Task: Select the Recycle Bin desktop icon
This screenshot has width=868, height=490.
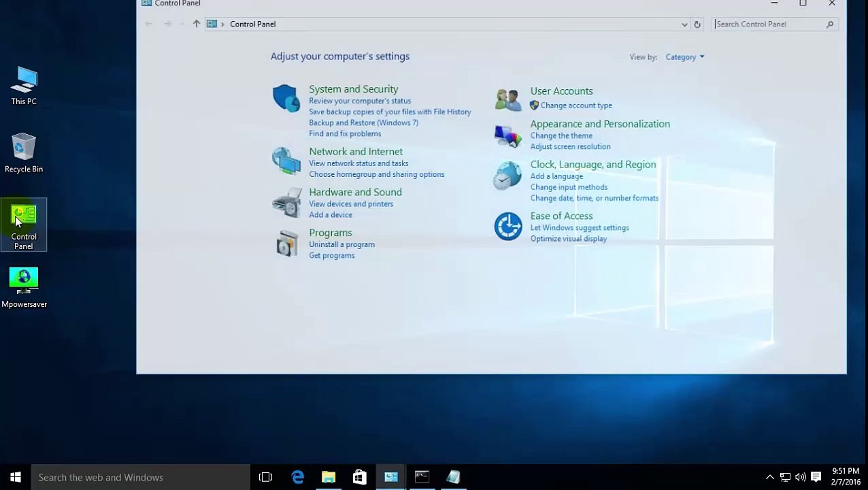Action: (24, 153)
